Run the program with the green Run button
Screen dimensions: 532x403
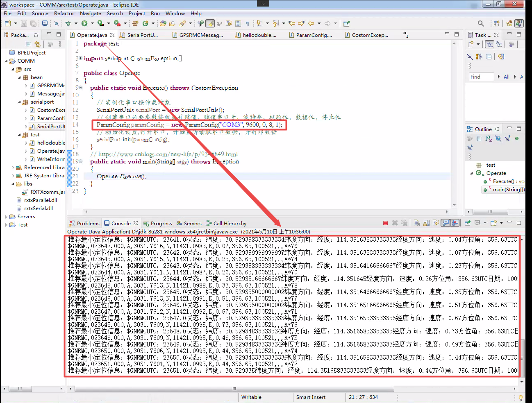[x=84, y=23]
